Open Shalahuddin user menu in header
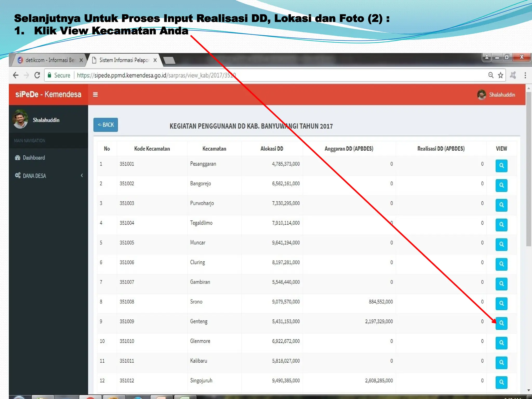 pyautogui.click(x=497, y=95)
